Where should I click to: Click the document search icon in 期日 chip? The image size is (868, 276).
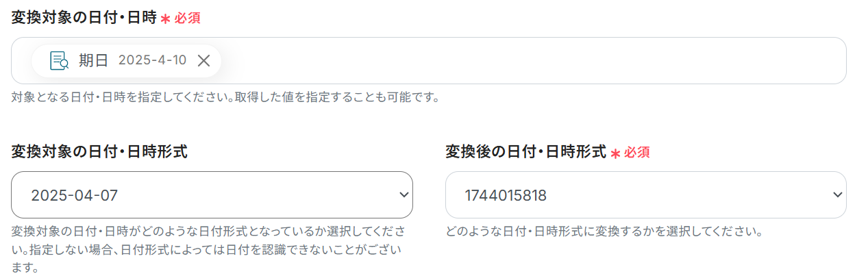click(x=60, y=61)
